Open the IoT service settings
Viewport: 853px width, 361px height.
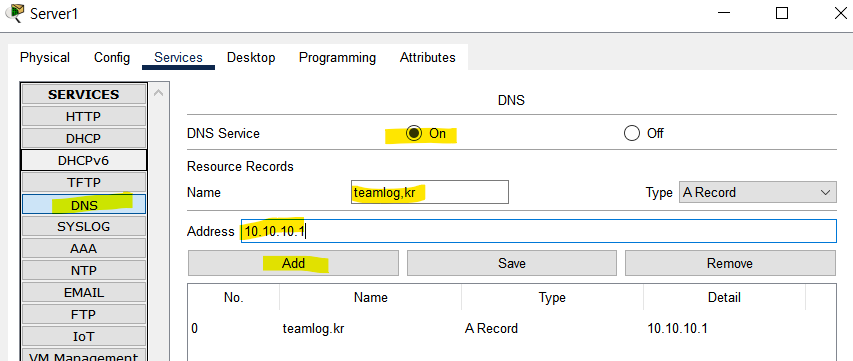pos(84,337)
